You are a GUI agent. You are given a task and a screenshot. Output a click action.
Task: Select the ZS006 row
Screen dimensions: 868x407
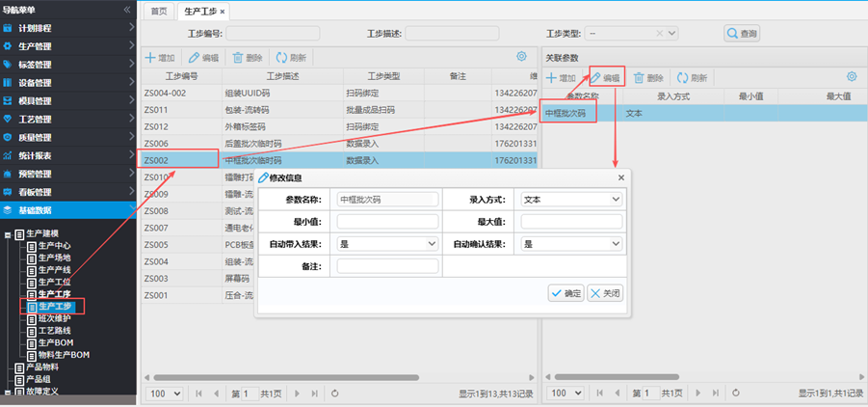339,143
